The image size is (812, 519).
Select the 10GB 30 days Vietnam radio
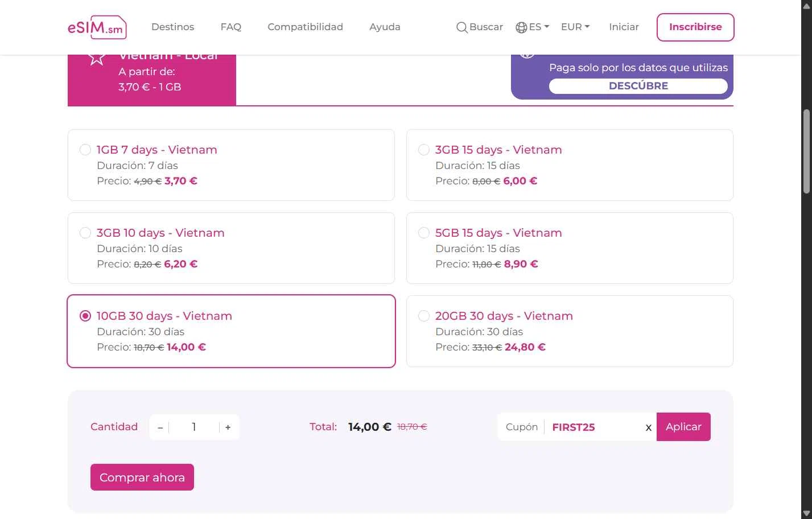85,316
